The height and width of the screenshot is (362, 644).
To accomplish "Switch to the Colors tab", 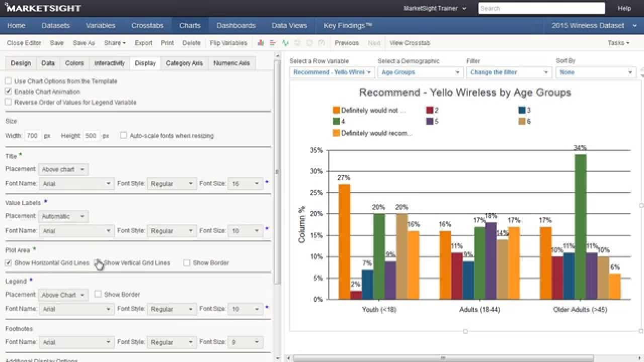I will pos(74,63).
